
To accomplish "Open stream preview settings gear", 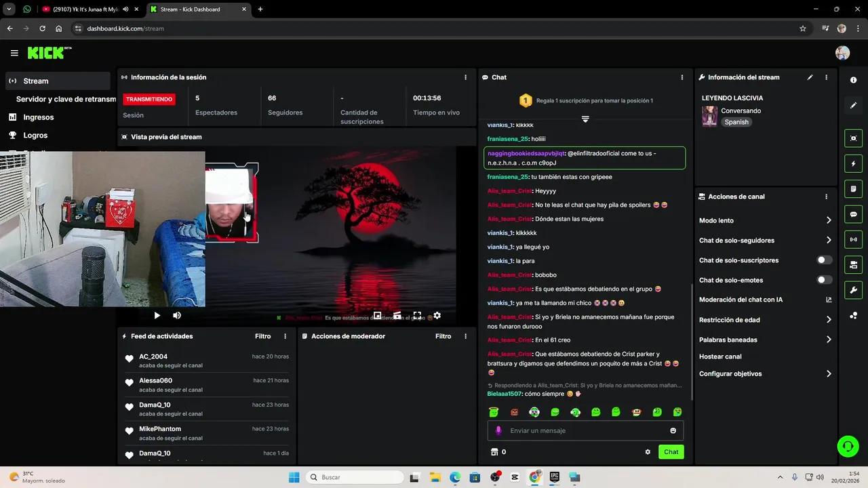I will 437,315.
